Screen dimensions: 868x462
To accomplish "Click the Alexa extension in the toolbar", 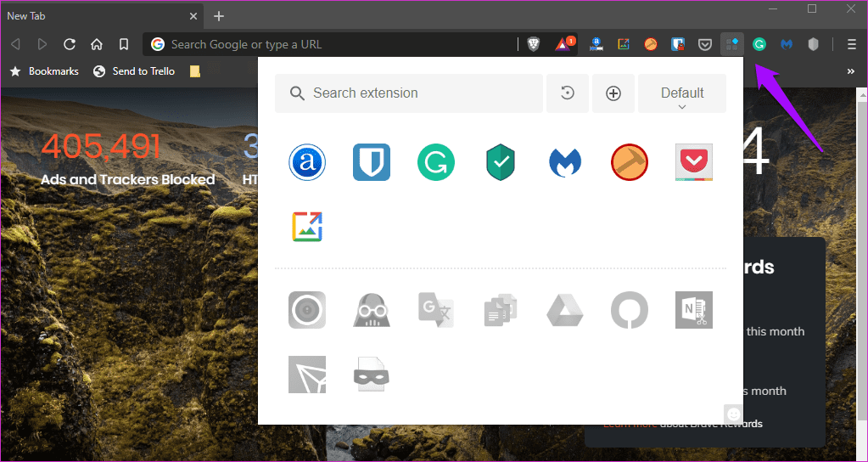I will click(596, 44).
